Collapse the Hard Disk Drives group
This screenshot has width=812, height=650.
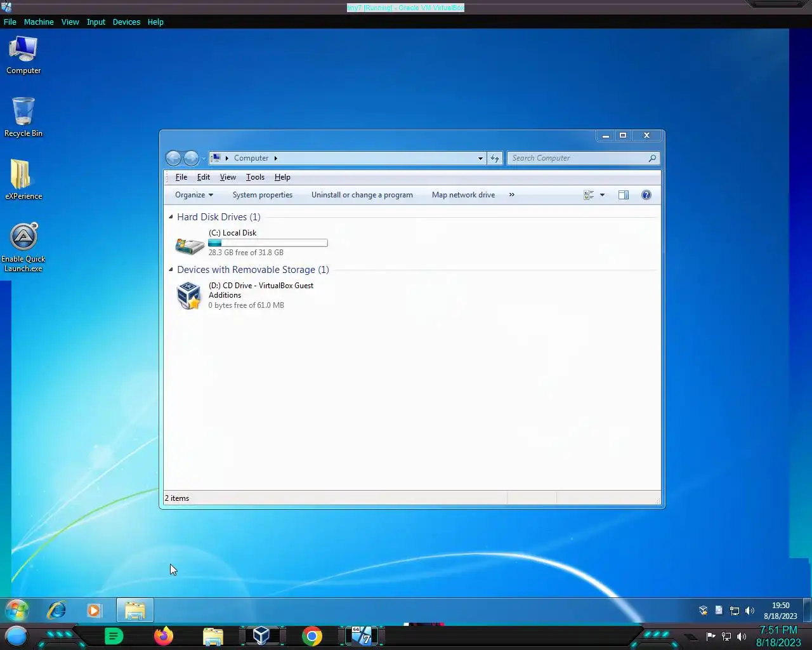171,217
